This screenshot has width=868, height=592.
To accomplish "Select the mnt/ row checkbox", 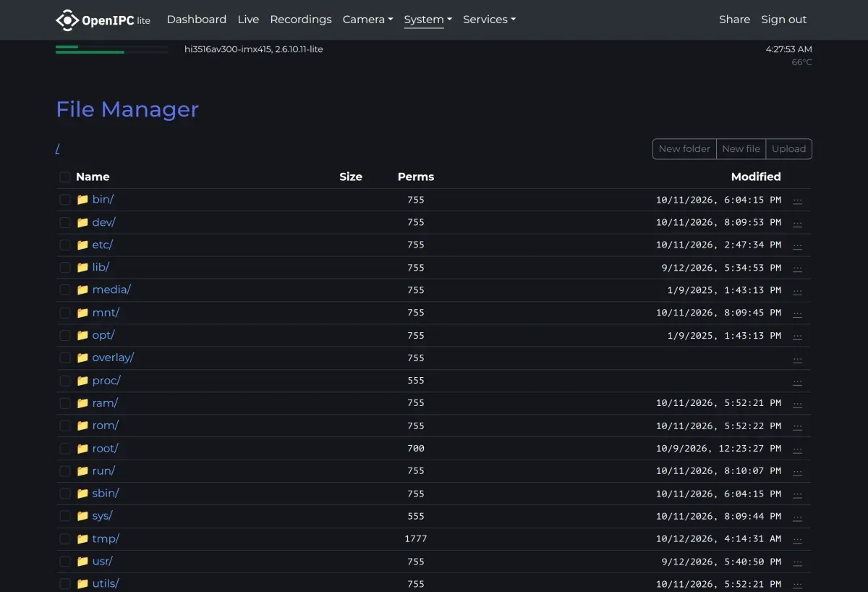I will pos(65,313).
